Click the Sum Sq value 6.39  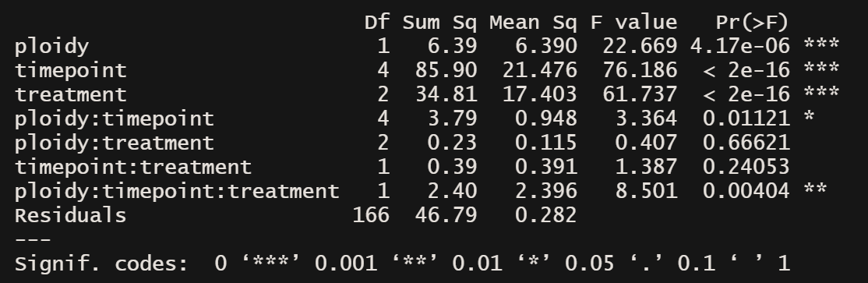[x=452, y=47]
